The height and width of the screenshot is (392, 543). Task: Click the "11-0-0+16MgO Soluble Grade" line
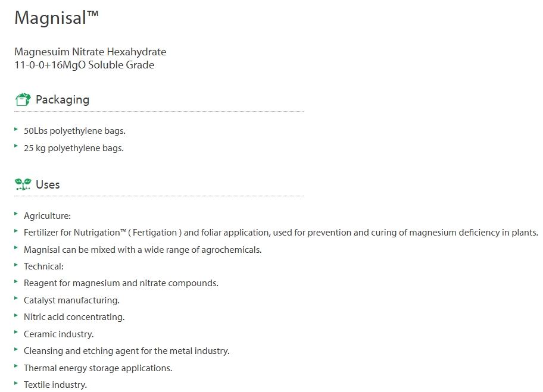(85, 65)
